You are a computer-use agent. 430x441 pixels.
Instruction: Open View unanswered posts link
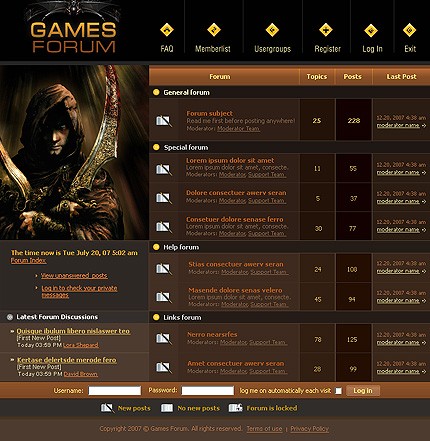click(x=74, y=275)
